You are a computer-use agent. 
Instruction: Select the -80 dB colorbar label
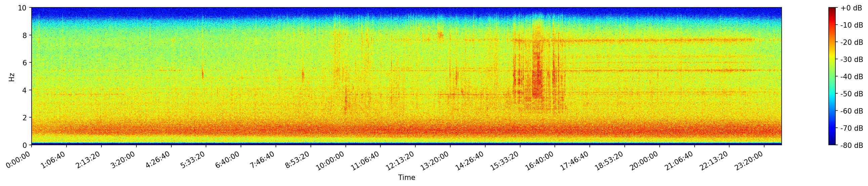click(x=851, y=146)
